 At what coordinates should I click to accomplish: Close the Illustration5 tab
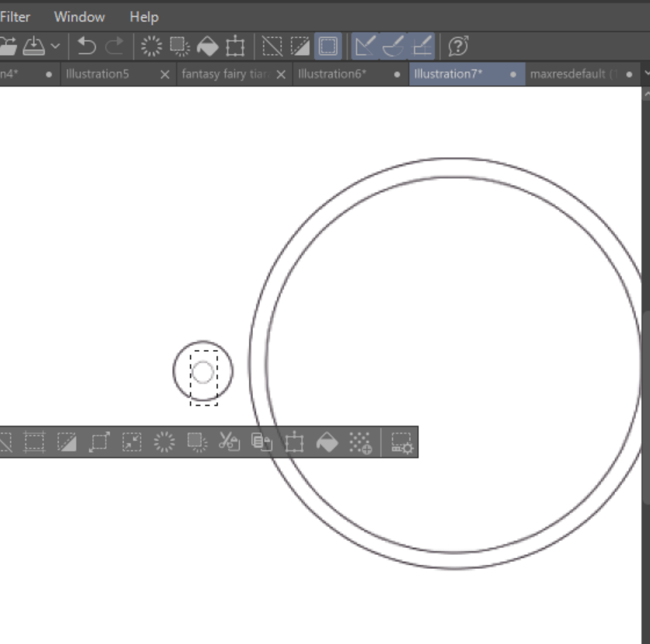(x=164, y=74)
